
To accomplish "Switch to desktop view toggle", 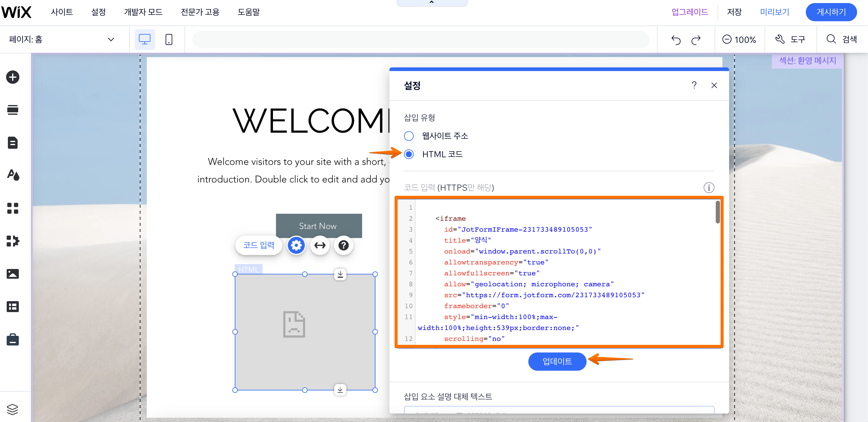I will (145, 39).
